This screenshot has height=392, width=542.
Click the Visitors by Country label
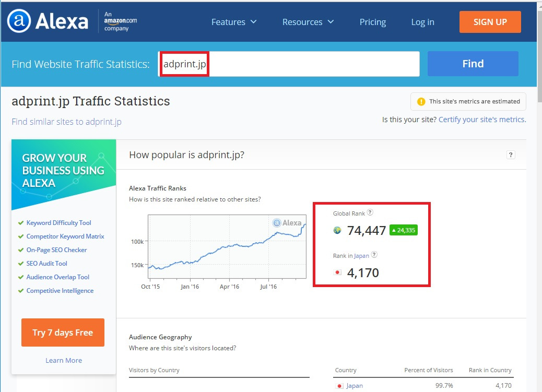154,370
